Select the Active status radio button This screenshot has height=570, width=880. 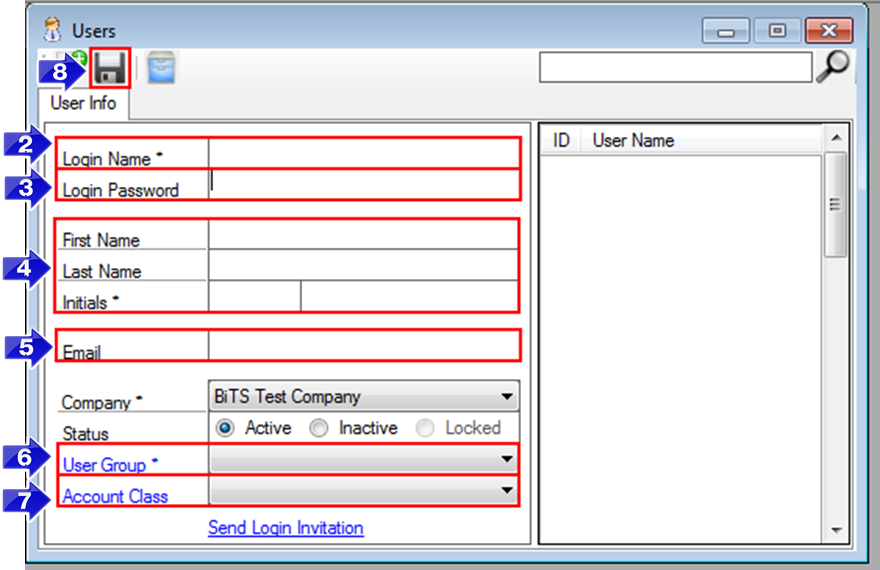click(x=225, y=428)
